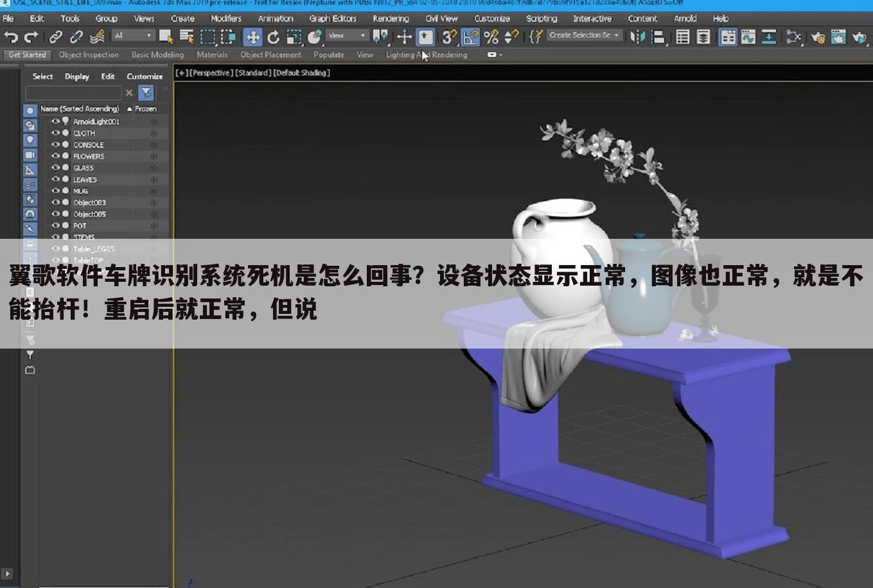Image resolution: width=873 pixels, height=588 pixels.
Task: Select the Unlink Selection icon
Action: [76, 37]
